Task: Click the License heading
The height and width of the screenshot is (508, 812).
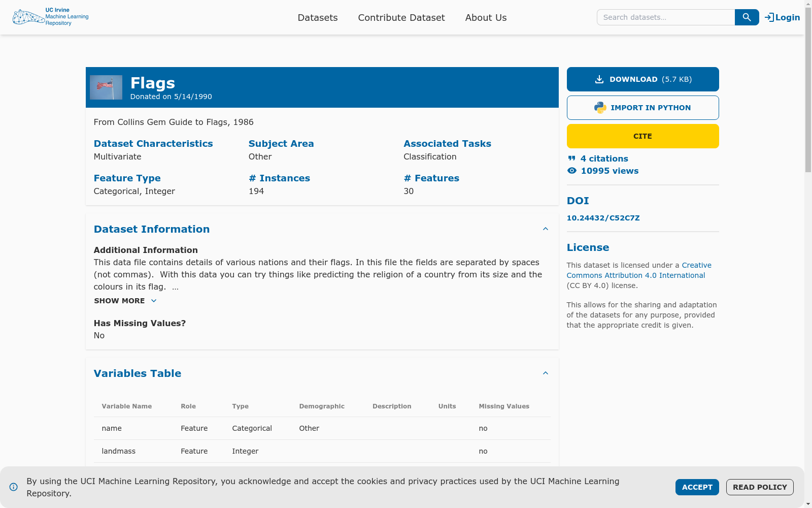Action: point(588,247)
